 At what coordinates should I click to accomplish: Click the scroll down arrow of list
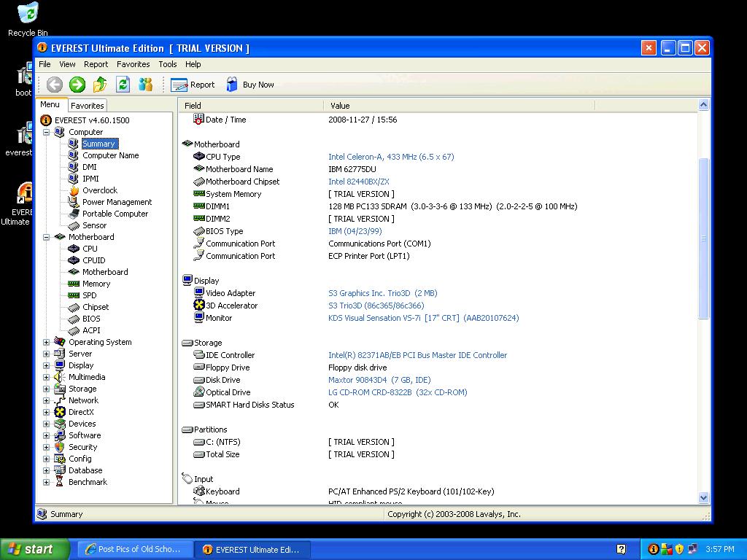pos(704,498)
